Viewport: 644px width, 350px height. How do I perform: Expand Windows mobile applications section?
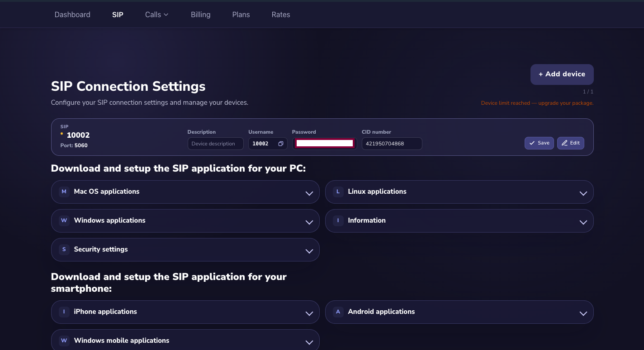[x=185, y=340]
